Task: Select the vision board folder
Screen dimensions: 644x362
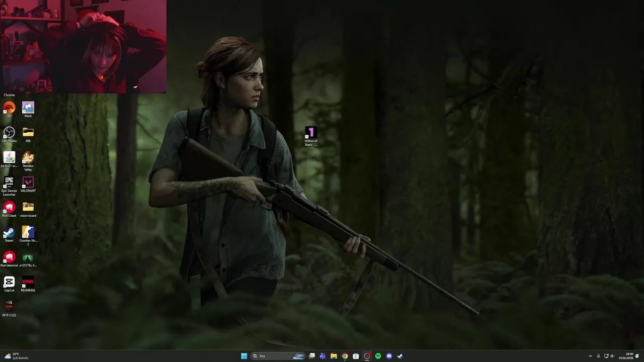Action: pyautogui.click(x=28, y=209)
